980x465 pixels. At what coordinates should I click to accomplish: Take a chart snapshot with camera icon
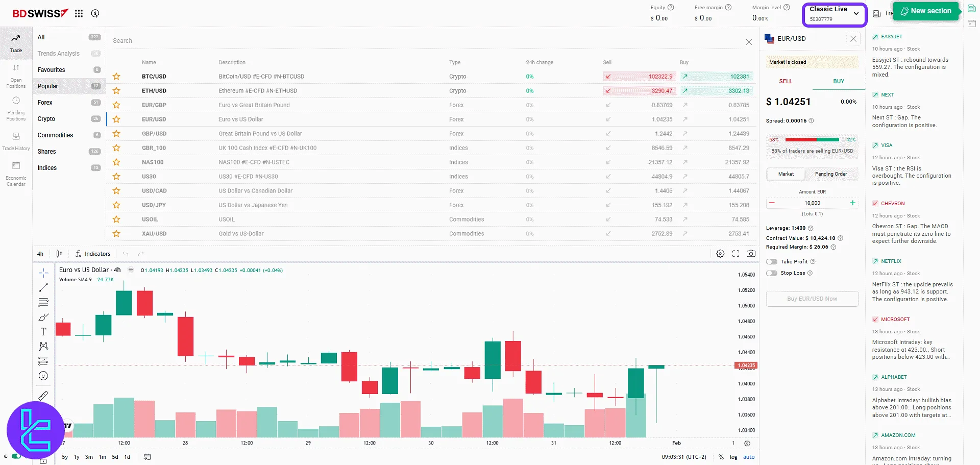[x=751, y=254]
